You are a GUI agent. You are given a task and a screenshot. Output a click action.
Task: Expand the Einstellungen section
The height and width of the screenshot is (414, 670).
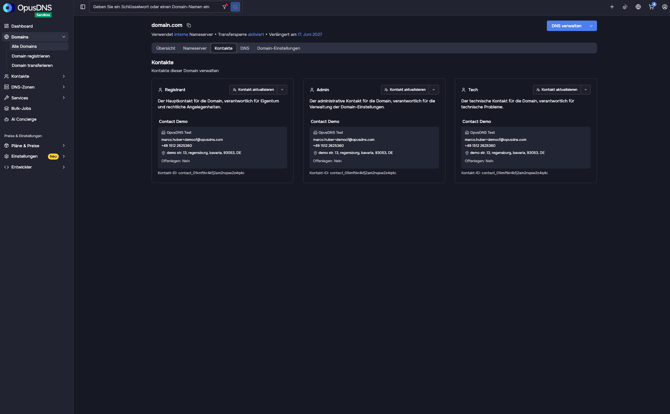pyautogui.click(x=64, y=156)
